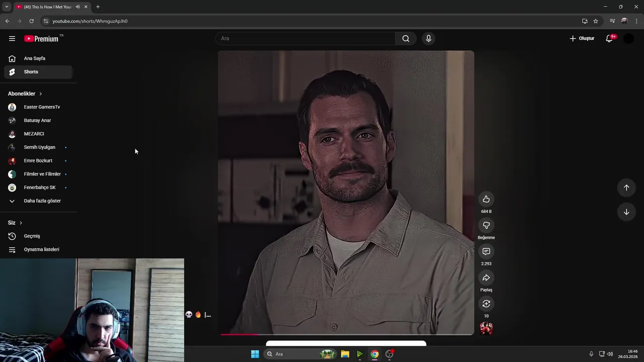Open the notifications bell
Screen dimensions: 644x362
(609, 39)
